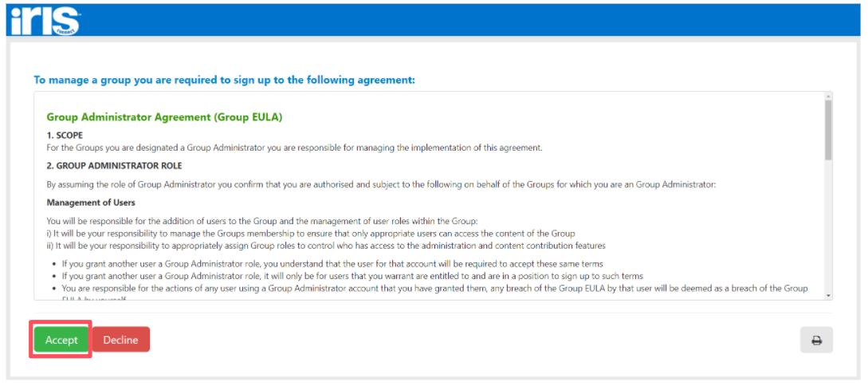Select the '2. GROUP ADMINISTRATOR ROLE' heading
The width and height of the screenshot is (868, 386).
tap(114, 166)
